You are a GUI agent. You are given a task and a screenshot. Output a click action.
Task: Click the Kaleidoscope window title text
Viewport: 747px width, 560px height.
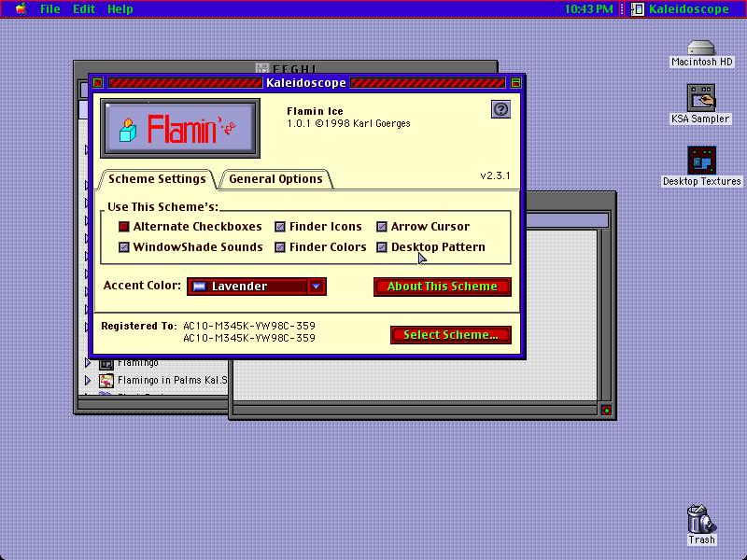[306, 83]
